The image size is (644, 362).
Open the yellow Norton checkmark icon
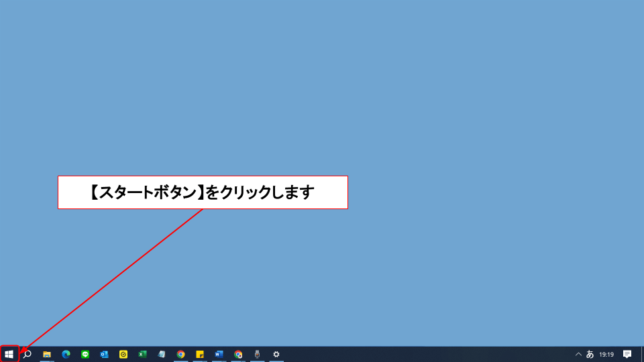pyautogui.click(x=123, y=354)
